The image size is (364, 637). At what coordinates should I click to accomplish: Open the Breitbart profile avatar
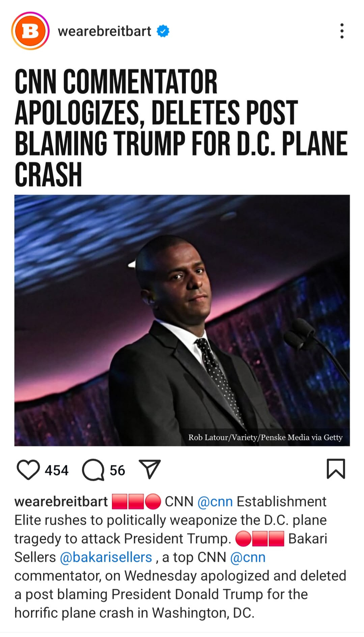(x=30, y=31)
